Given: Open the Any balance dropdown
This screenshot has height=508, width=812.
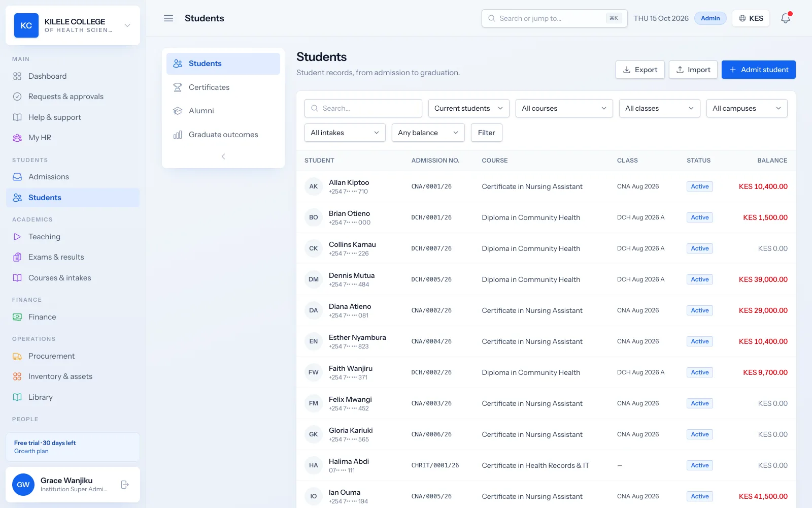Looking at the screenshot, I should (x=428, y=133).
